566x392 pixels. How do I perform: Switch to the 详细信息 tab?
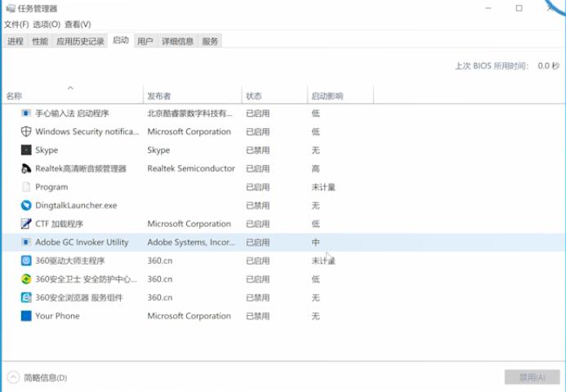click(177, 41)
